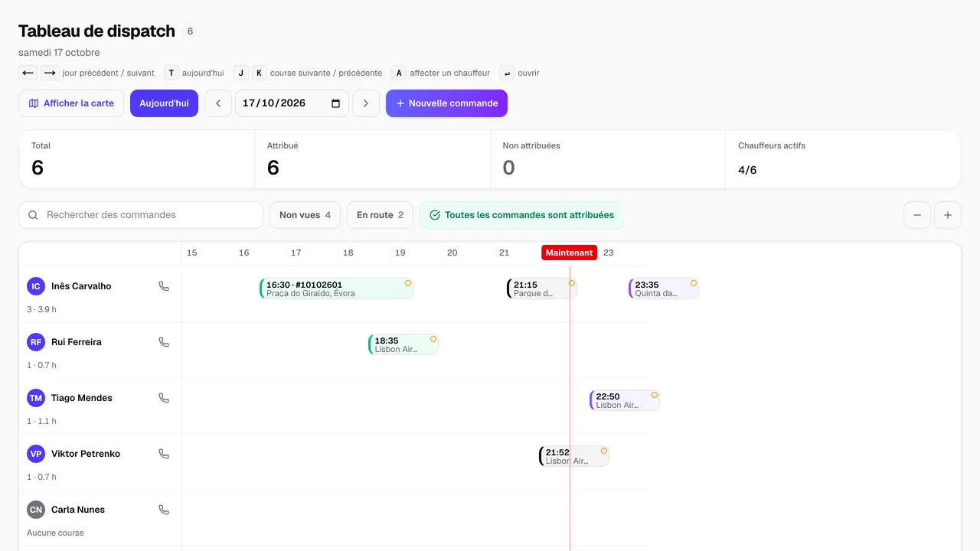Click Tiago Mendes phone icon
The height and width of the screenshot is (551, 980).
(163, 398)
